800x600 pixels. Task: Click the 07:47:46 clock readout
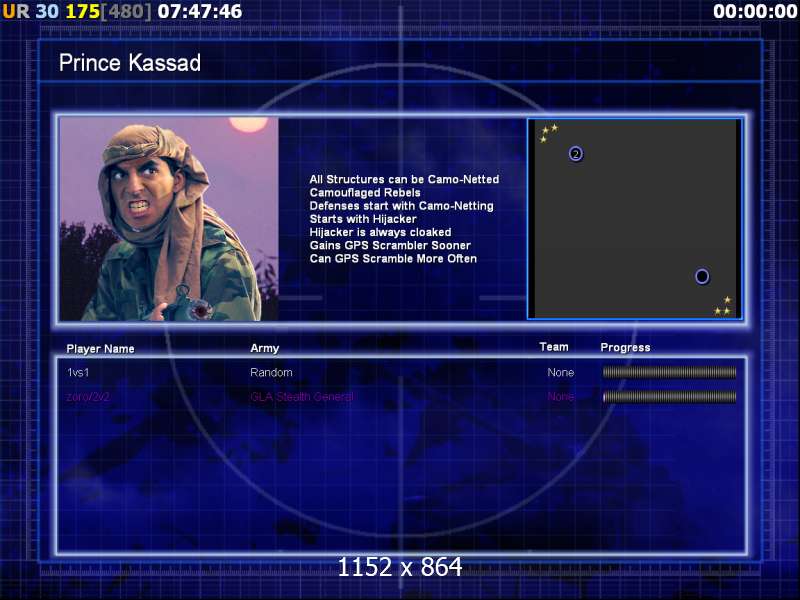click(x=200, y=11)
